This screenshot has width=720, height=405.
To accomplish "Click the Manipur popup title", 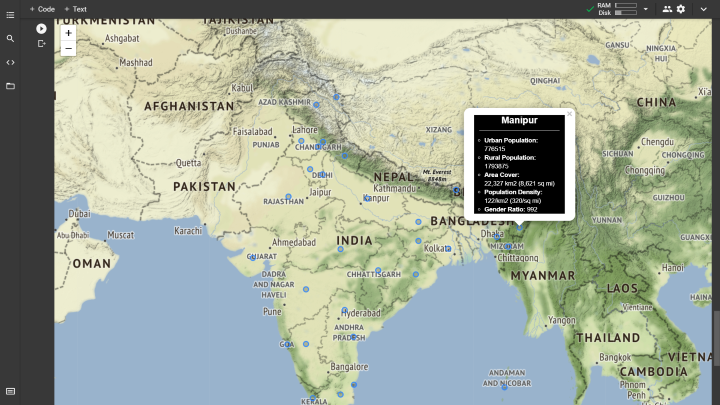I will (519, 120).
